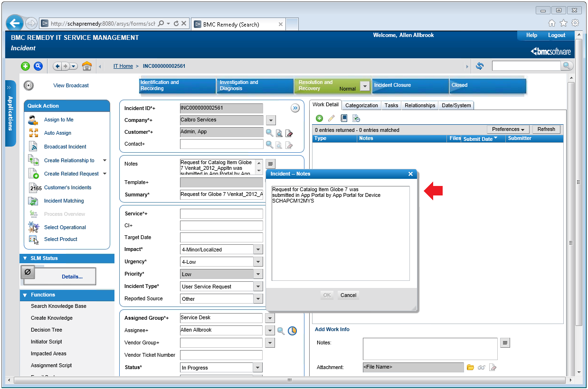Select the clock icon beside the Assignee field

pyautogui.click(x=293, y=331)
